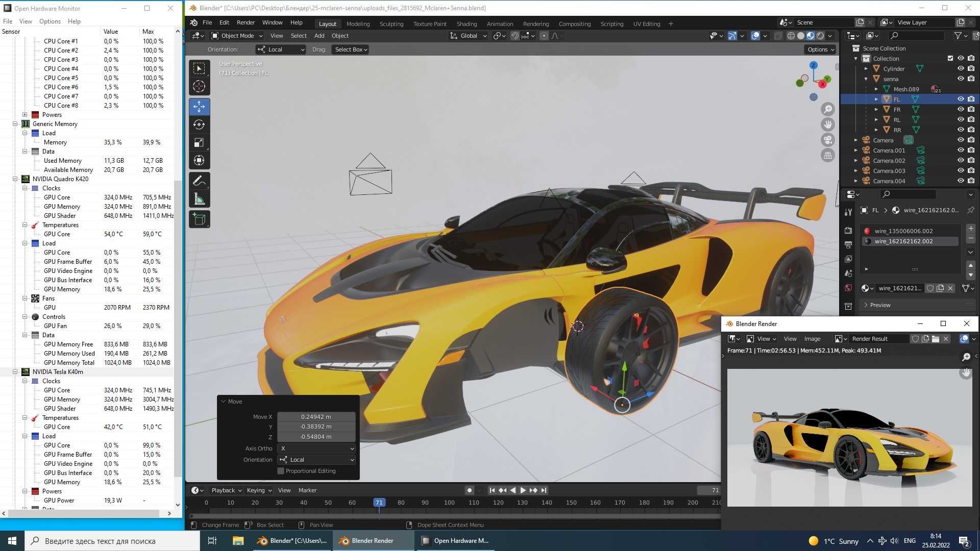The height and width of the screenshot is (551, 980).
Task: Open Axis Ortho X dropdown
Action: [x=316, y=448]
